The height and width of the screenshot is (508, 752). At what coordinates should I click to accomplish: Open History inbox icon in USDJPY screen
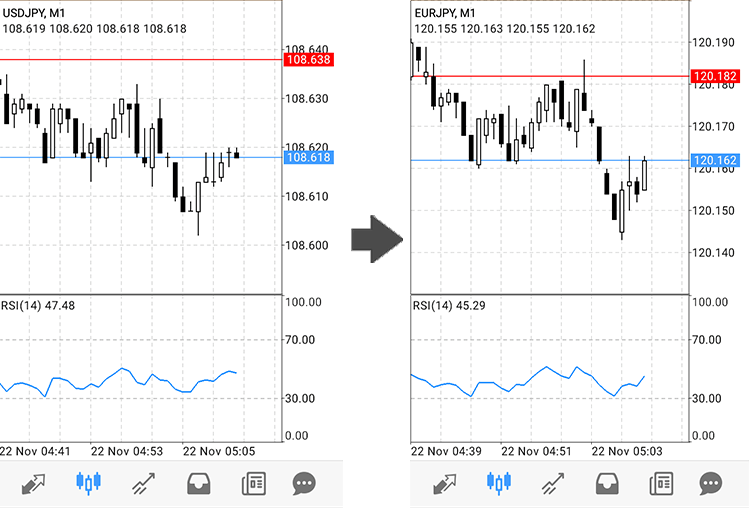[199, 484]
